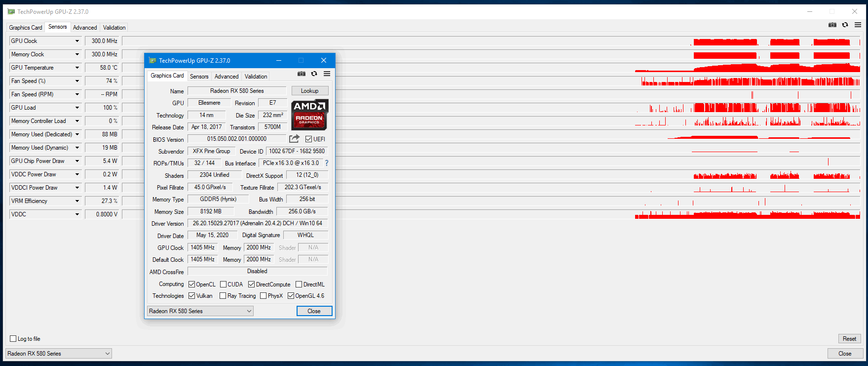Screen dimensions: 868x366
Task: Toggle the UEFI checkbox
Action: pyautogui.click(x=308, y=139)
